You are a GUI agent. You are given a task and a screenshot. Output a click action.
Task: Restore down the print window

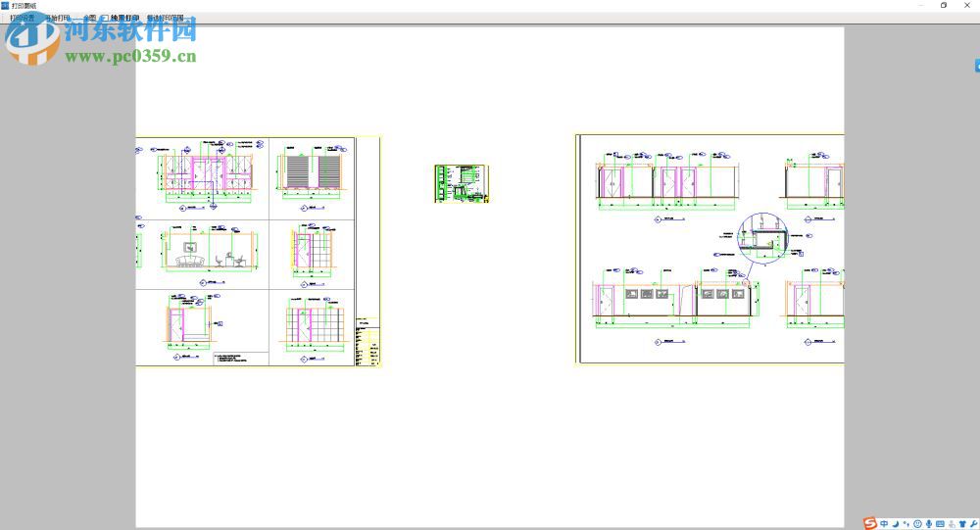pyautogui.click(x=943, y=5)
